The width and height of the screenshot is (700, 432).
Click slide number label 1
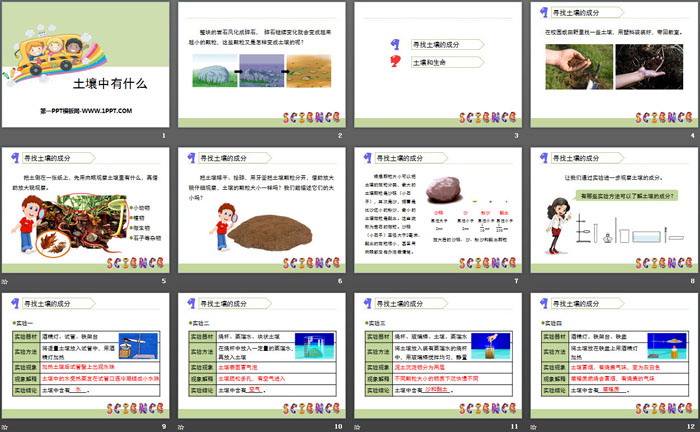pyautogui.click(x=164, y=135)
